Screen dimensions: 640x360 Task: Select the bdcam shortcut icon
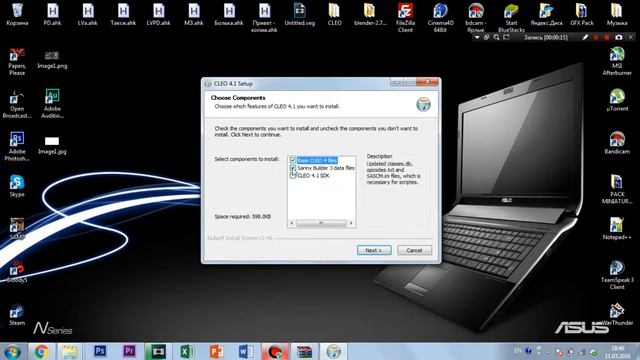point(476,17)
